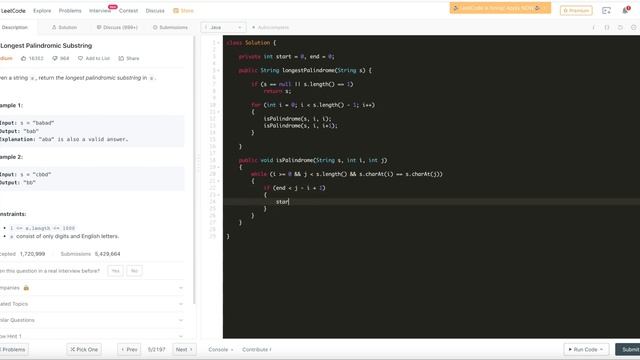Open the Contribute link
The width and height of the screenshot is (640, 360).
256,349
